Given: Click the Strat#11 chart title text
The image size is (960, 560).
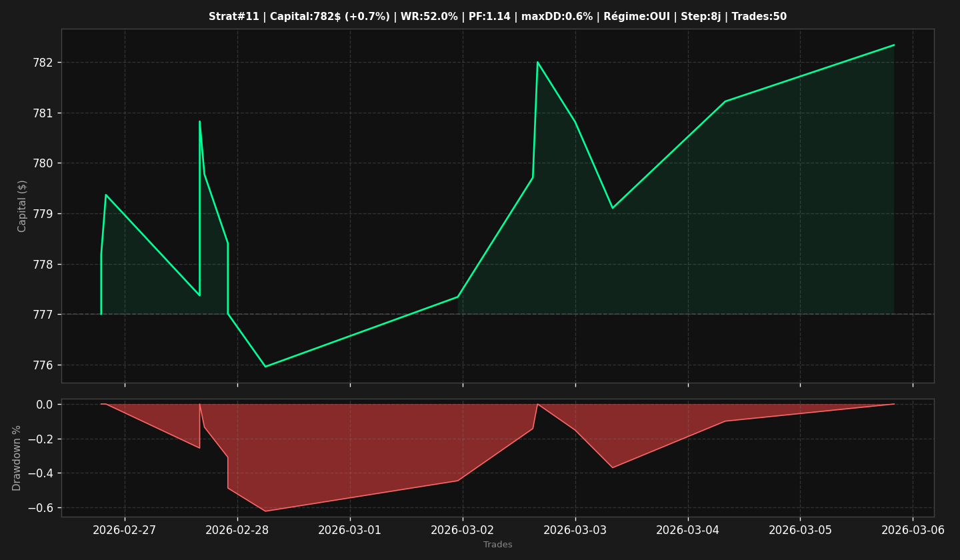Looking at the screenshot, I should point(497,17).
